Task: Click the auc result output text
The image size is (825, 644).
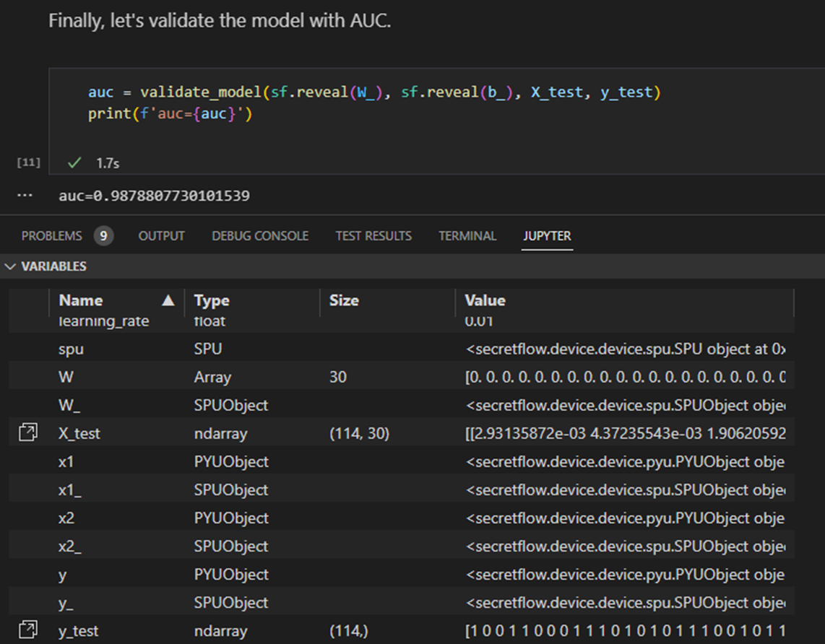Action: point(155,195)
